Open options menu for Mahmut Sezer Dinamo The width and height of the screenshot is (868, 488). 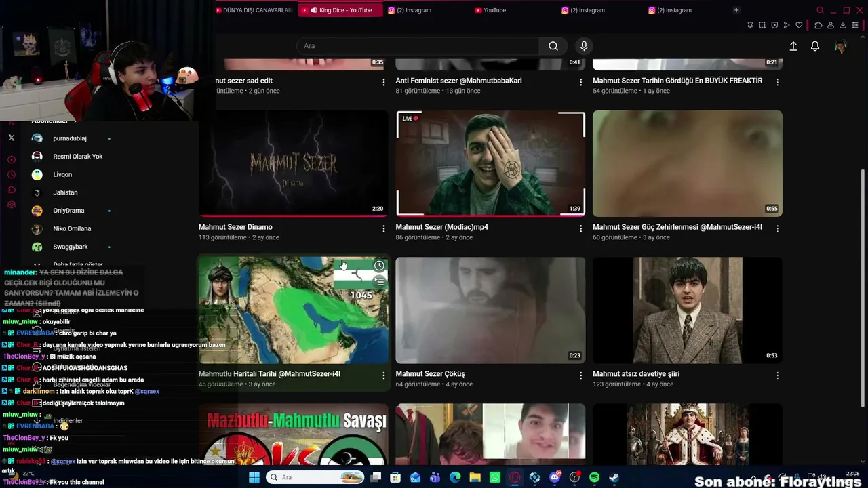point(383,228)
